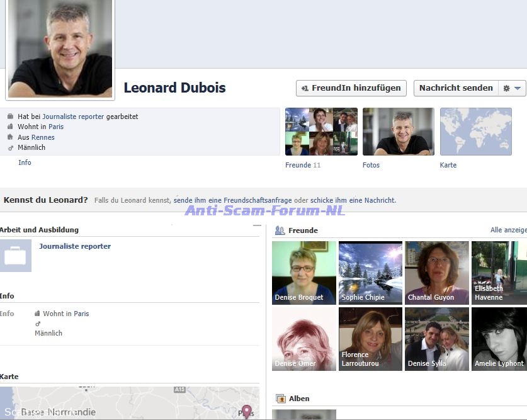Screen dimensions: 527x420
Task: Click the FreundIn hinzufügen button
Action: click(351, 88)
